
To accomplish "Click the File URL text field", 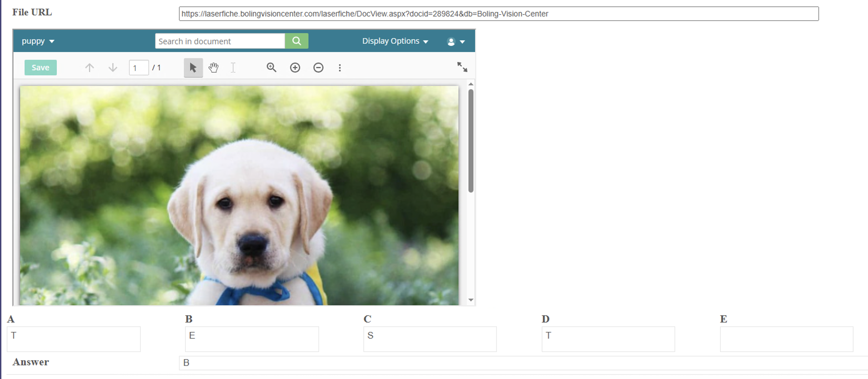I will [x=498, y=14].
